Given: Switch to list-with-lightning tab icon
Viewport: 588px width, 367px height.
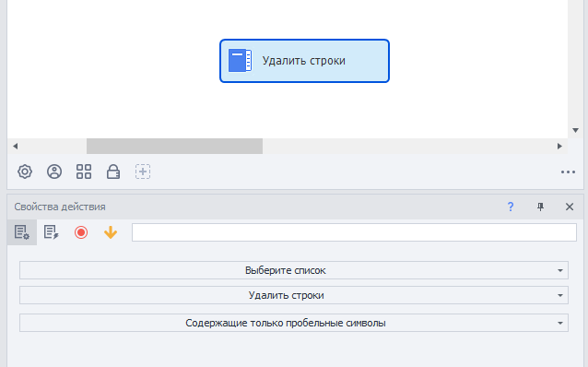Looking at the screenshot, I should (51, 232).
